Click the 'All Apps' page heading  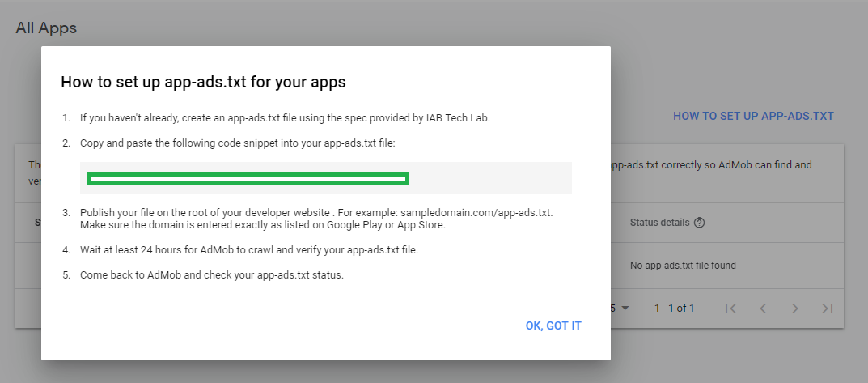click(46, 28)
